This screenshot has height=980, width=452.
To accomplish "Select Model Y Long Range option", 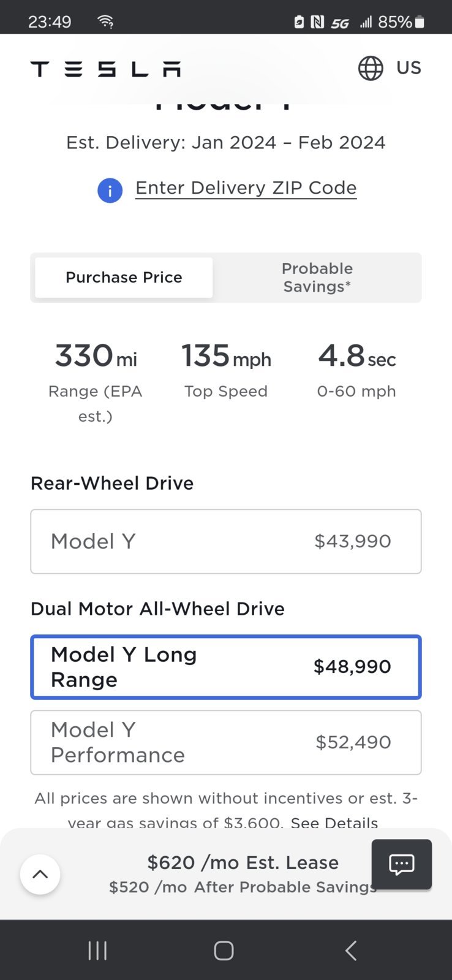I will click(226, 667).
